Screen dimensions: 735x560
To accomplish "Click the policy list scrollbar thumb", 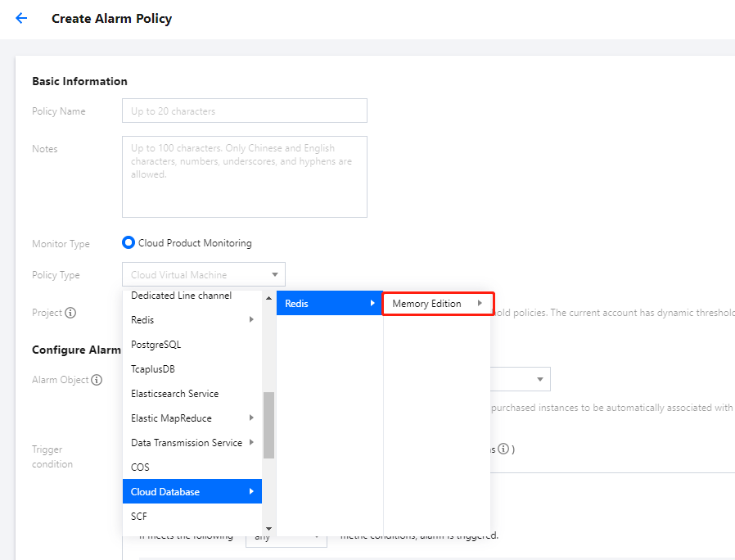I will [x=268, y=425].
